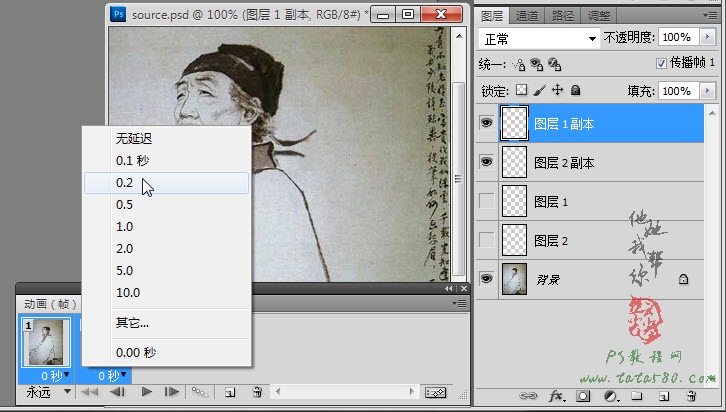Image resolution: width=726 pixels, height=412 pixels.
Task: Toggle the 传播帧 1 checkbox
Action: (661, 63)
